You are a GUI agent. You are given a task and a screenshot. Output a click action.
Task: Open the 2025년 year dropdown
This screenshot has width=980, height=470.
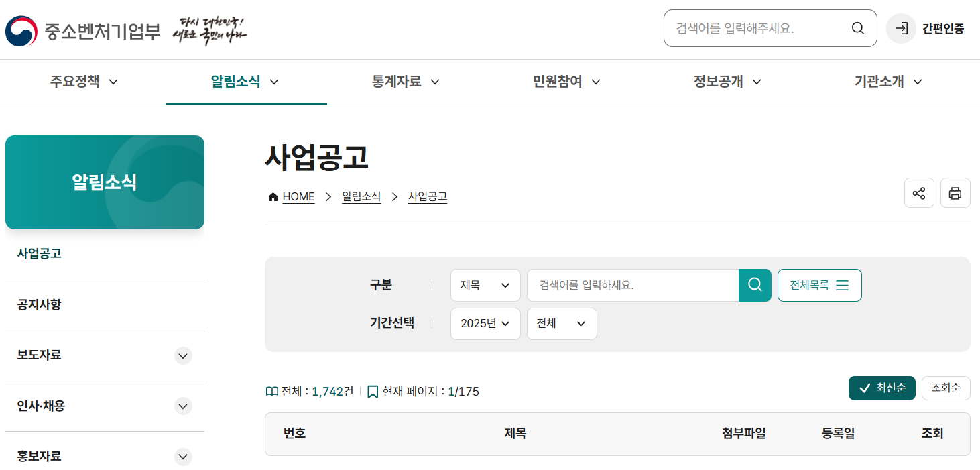tap(485, 324)
